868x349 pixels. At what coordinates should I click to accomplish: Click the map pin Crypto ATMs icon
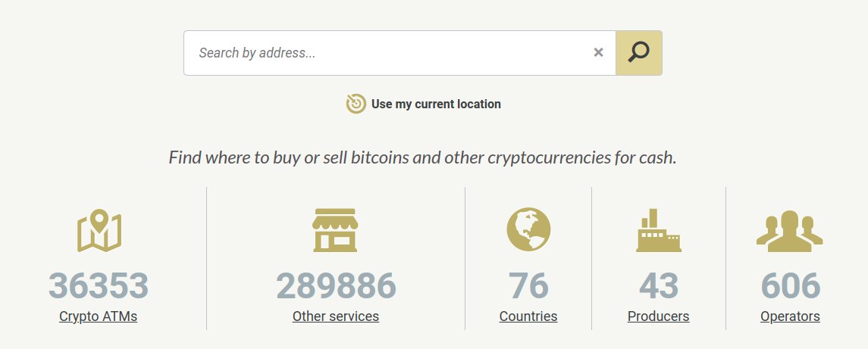(x=99, y=232)
